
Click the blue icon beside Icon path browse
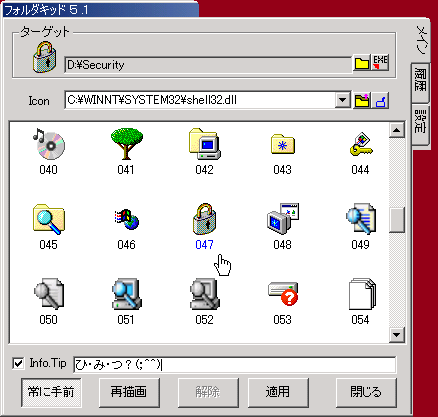tap(380, 100)
